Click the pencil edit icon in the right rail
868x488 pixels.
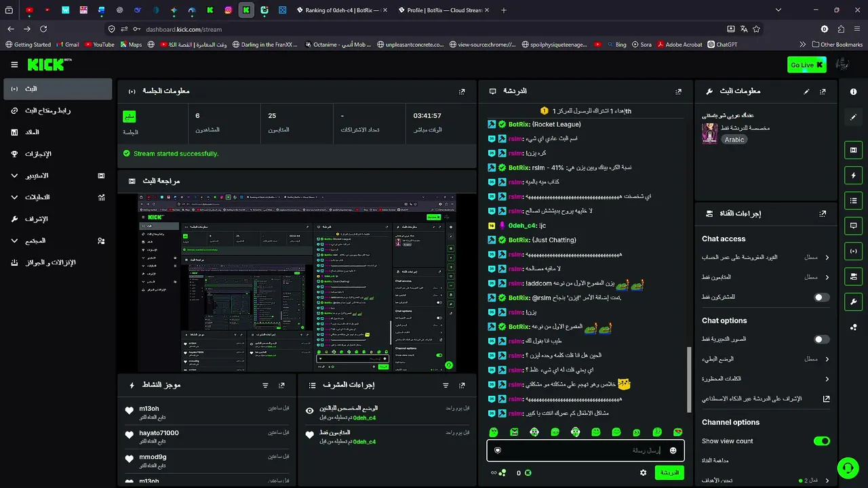(853, 117)
